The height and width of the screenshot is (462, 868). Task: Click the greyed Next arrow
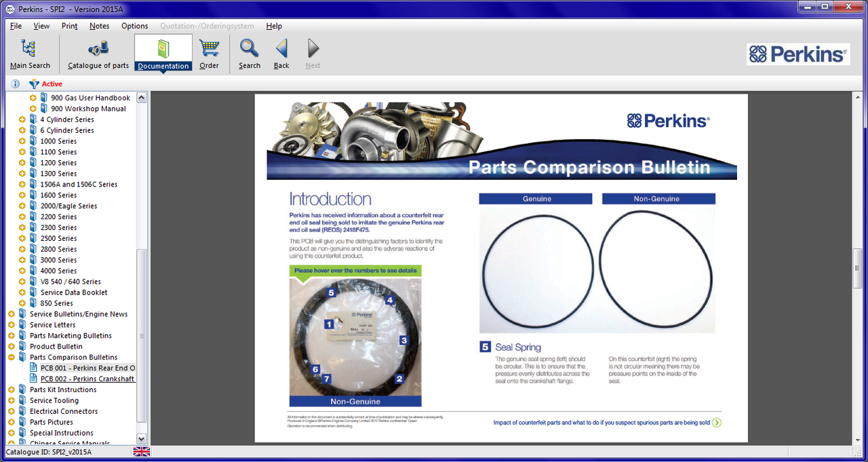pyautogui.click(x=313, y=54)
